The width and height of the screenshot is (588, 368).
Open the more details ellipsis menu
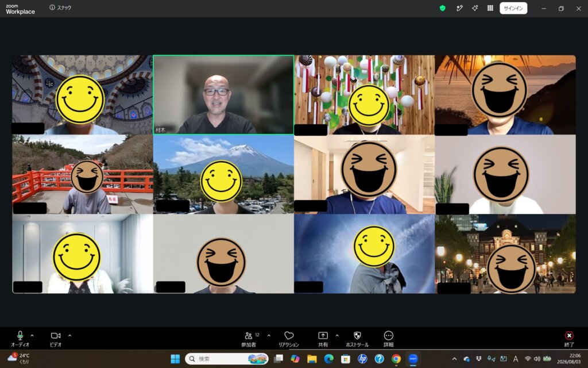[x=389, y=339]
